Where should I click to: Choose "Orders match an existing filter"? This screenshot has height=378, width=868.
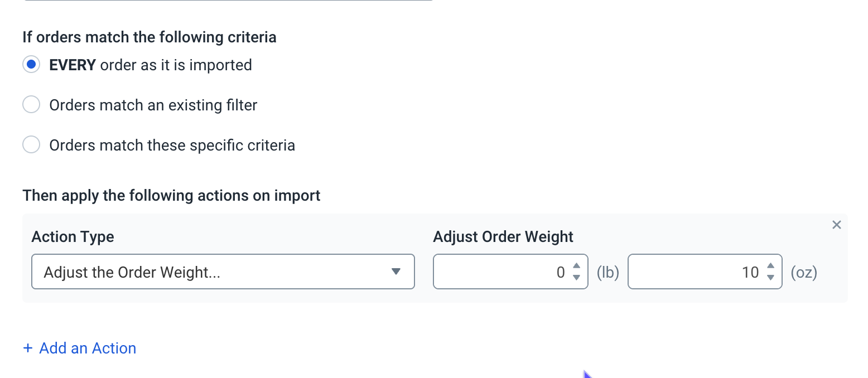(x=32, y=104)
